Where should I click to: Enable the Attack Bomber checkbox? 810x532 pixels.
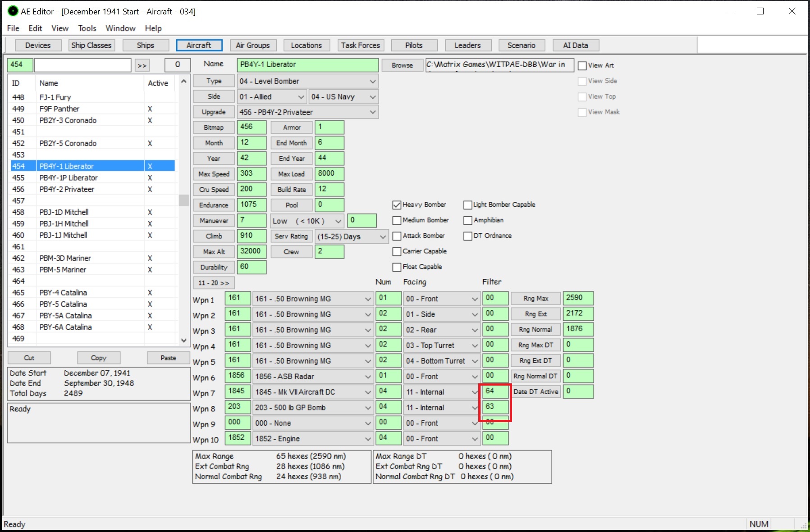(x=397, y=236)
